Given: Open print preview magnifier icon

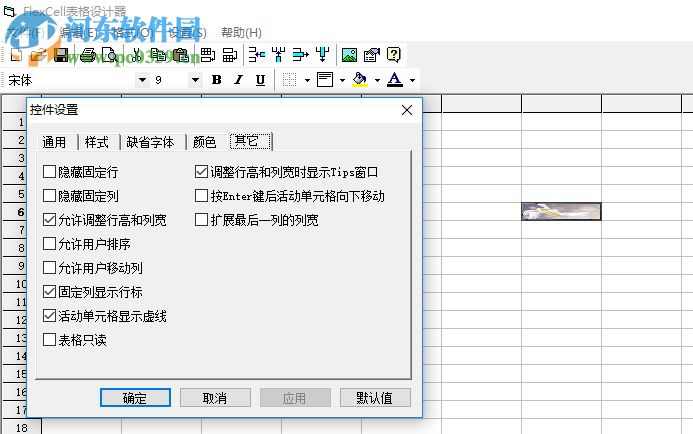Looking at the screenshot, I should click(109, 55).
